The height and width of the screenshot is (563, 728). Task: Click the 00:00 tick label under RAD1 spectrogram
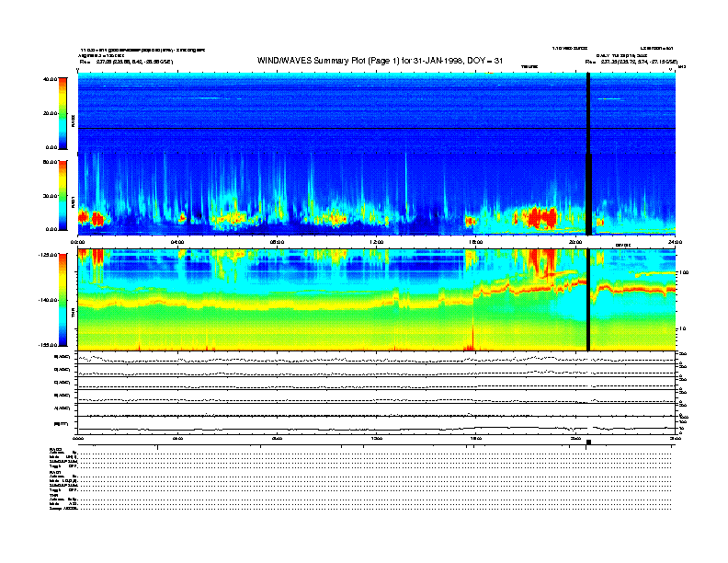[x=77, y=242]
